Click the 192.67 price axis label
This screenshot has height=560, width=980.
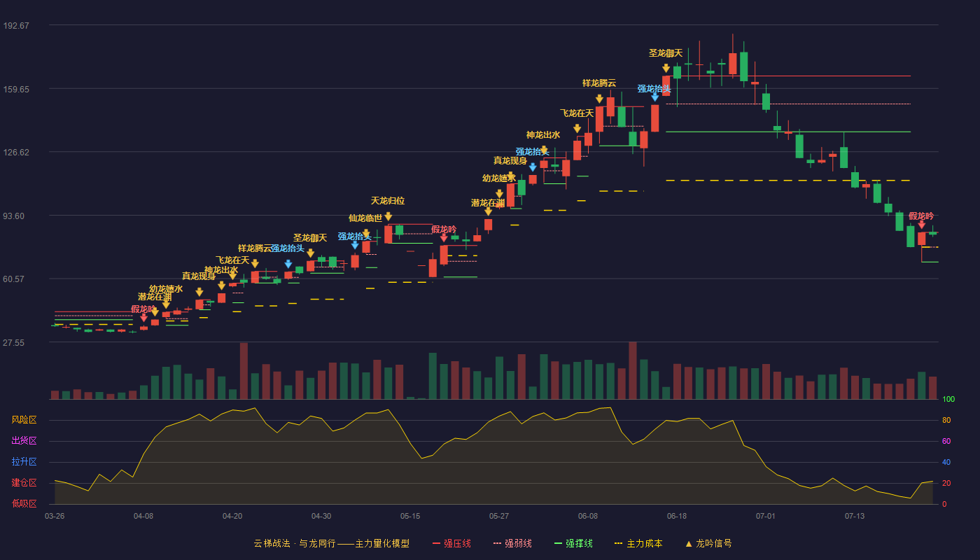pyautogui.click(x=16, y=26)
